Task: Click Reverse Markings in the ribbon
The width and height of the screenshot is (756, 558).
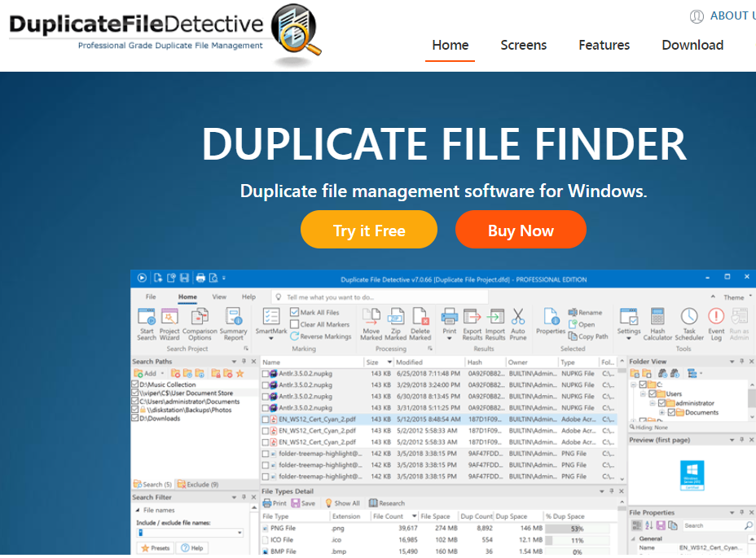Action: click(321, 336)
